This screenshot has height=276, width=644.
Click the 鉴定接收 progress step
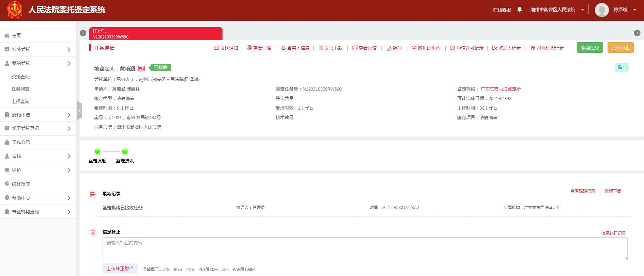[125, 156]
